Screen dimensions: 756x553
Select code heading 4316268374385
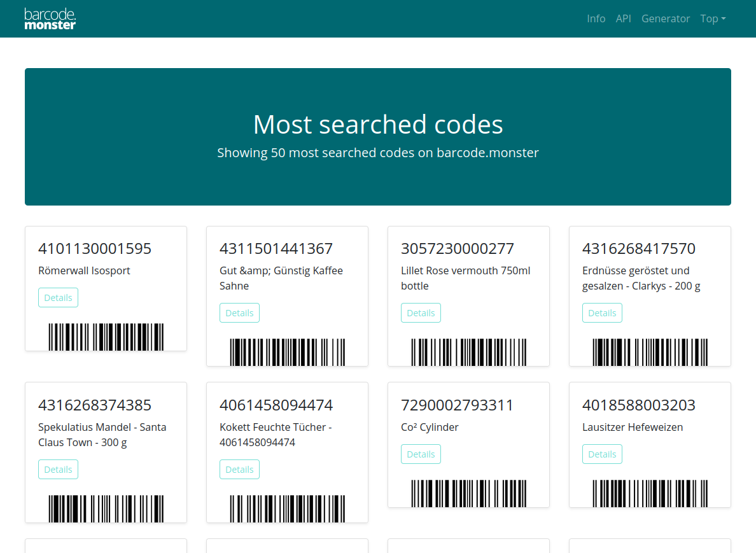pyautogui.click(x=95, y=405)
